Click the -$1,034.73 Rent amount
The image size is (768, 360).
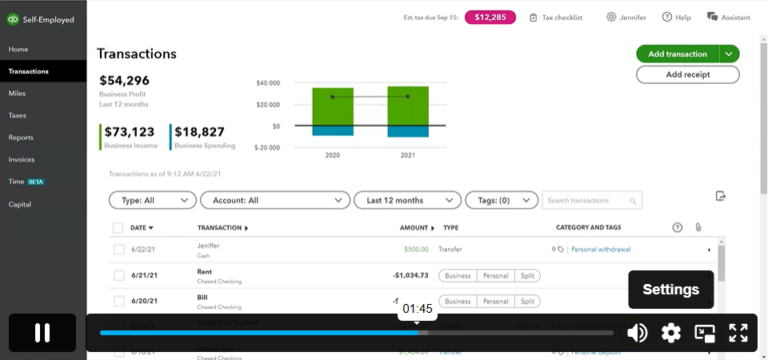(x=410, y=275)
